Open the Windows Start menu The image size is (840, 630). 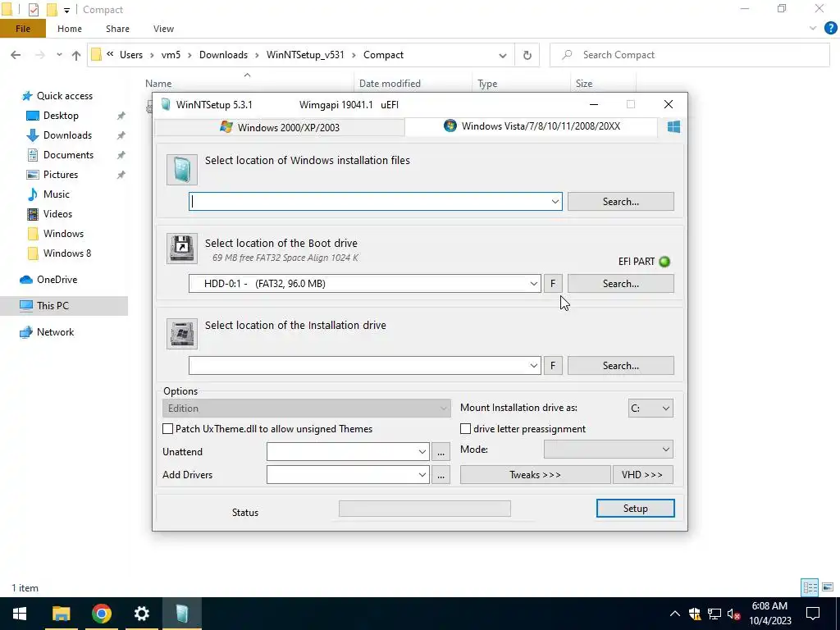tap(20, 614)
